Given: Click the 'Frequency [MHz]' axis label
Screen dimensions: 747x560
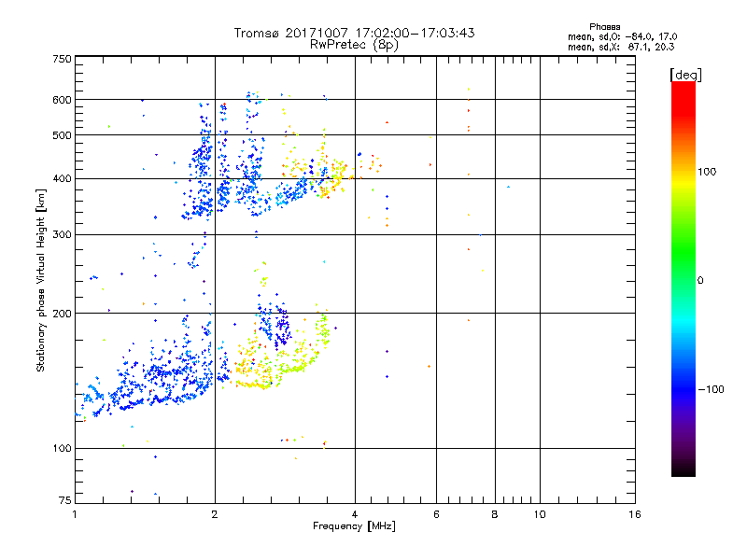Looking at the screenshot, I should (354, 526).
